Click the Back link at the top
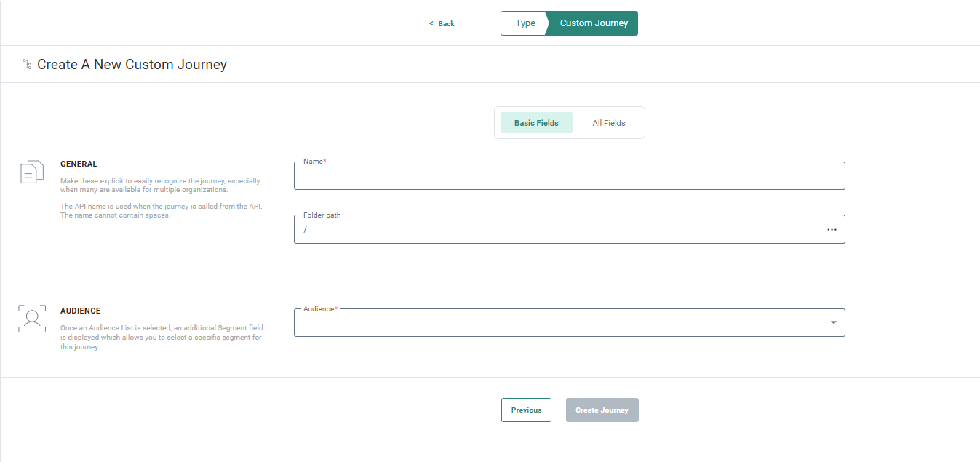Viewport: 980px width, 462px height. tap(442, 23)
